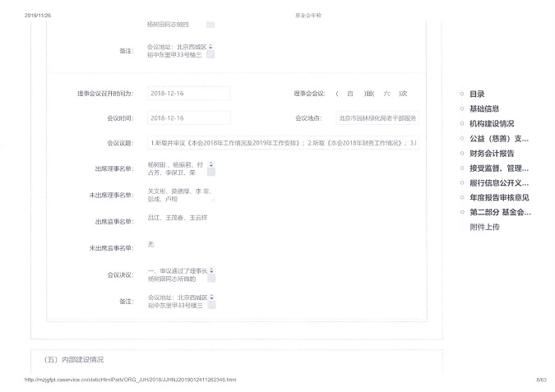
Task: Click the resize grip of 未出席理事名单 textarea
Action: point(213,201)
